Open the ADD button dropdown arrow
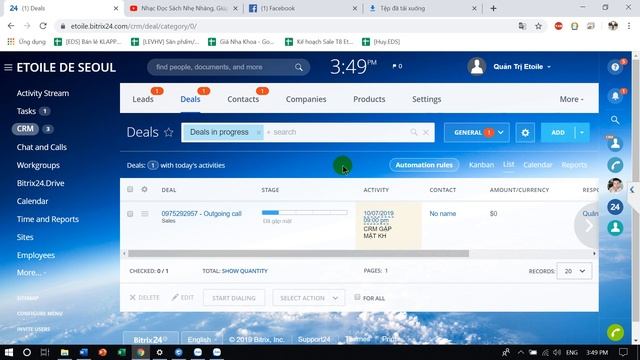 click(x=582, y=133)
